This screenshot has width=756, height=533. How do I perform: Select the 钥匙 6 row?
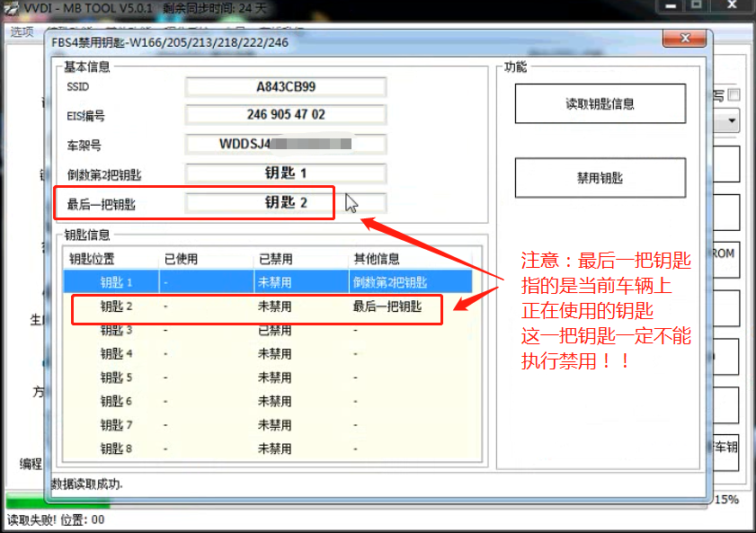coord(268,401)
